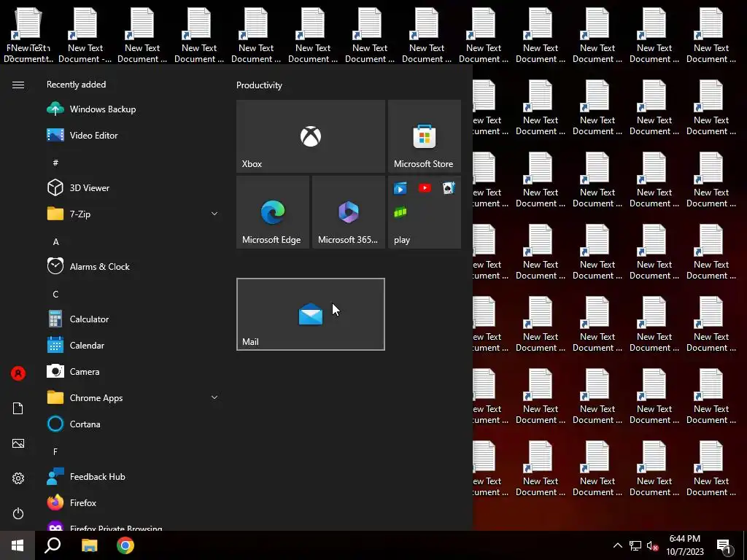Click the Productivity group header

(x=259, y=85)
